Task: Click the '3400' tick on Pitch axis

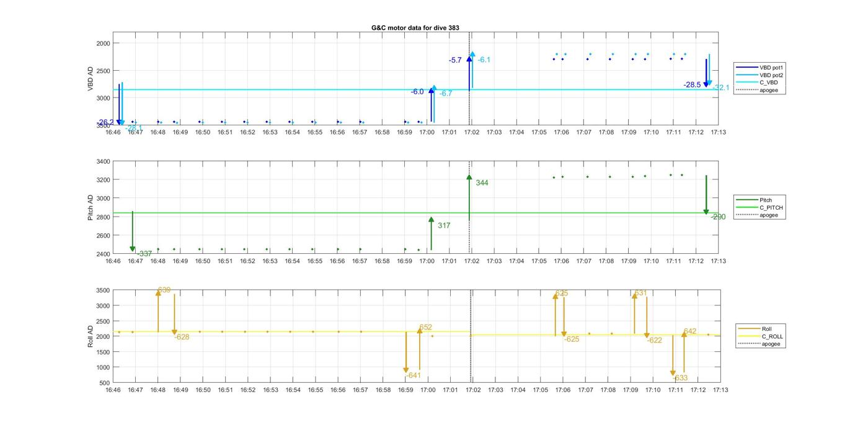Action: tap(102, 161)
